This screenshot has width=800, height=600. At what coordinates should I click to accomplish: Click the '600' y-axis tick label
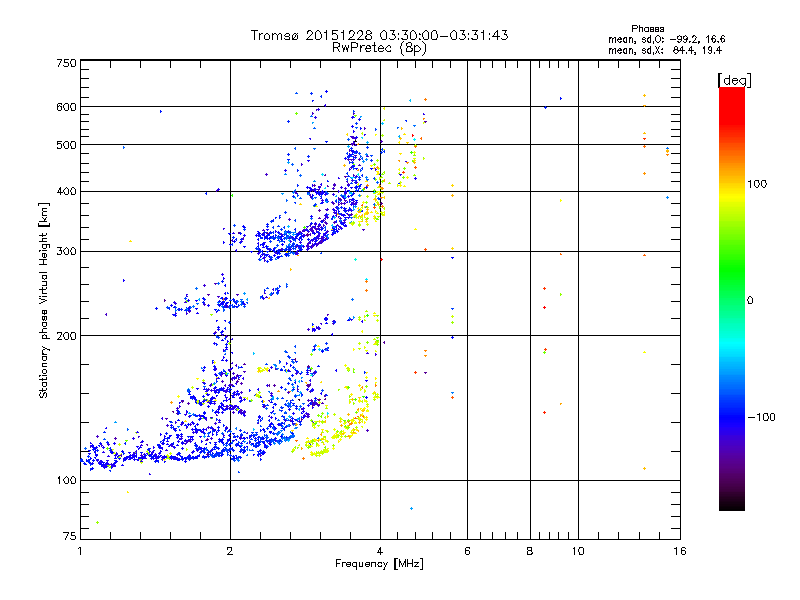pos(66,107)
